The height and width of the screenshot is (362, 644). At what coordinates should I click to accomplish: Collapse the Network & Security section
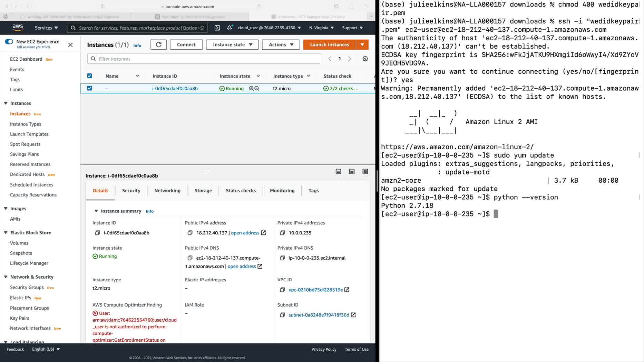point(6,277)
